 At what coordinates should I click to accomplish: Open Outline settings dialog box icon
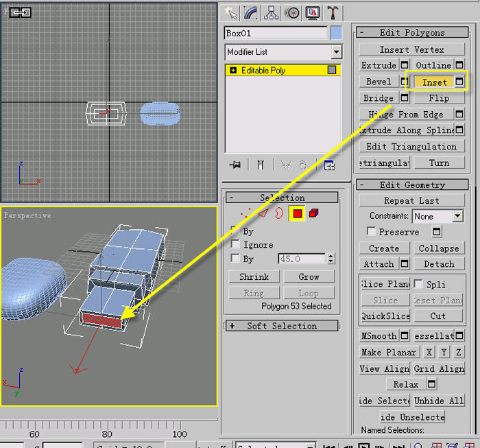pyautogui.click(x=459, y=65)
